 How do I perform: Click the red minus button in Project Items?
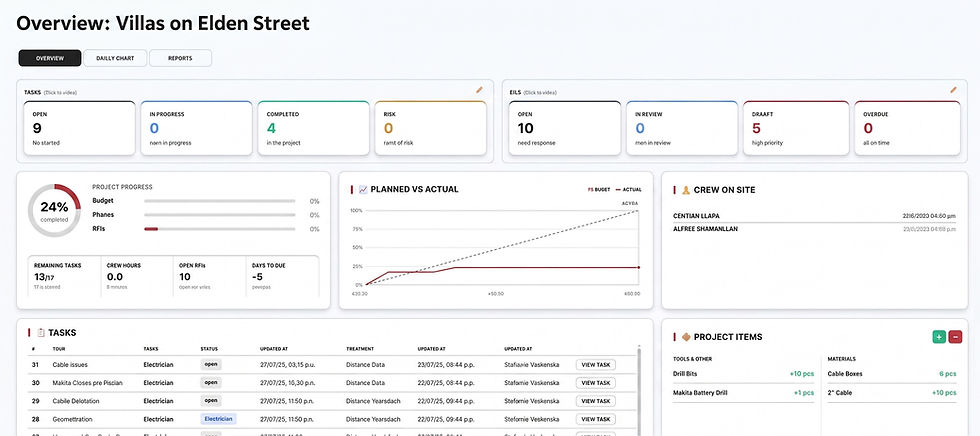[955, 337]
